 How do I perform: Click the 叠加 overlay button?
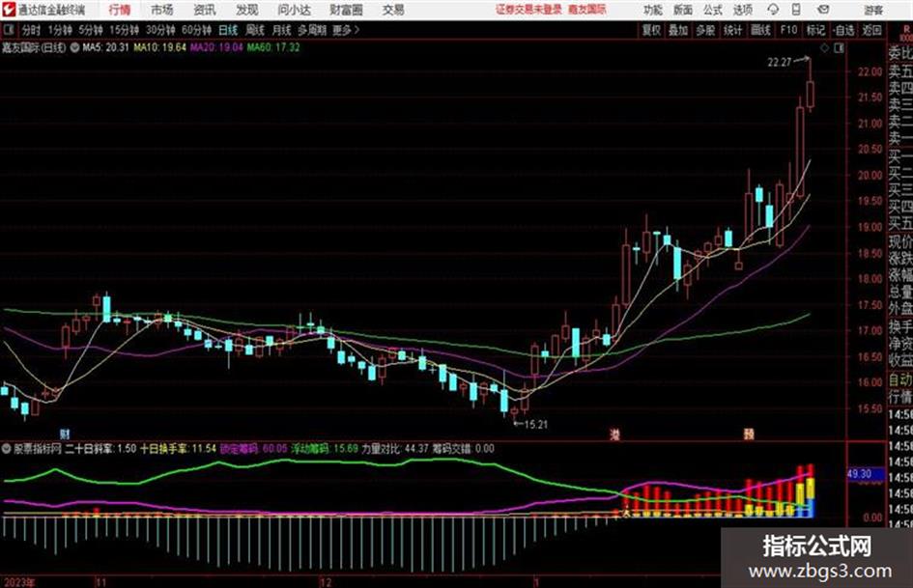(678, 30)
